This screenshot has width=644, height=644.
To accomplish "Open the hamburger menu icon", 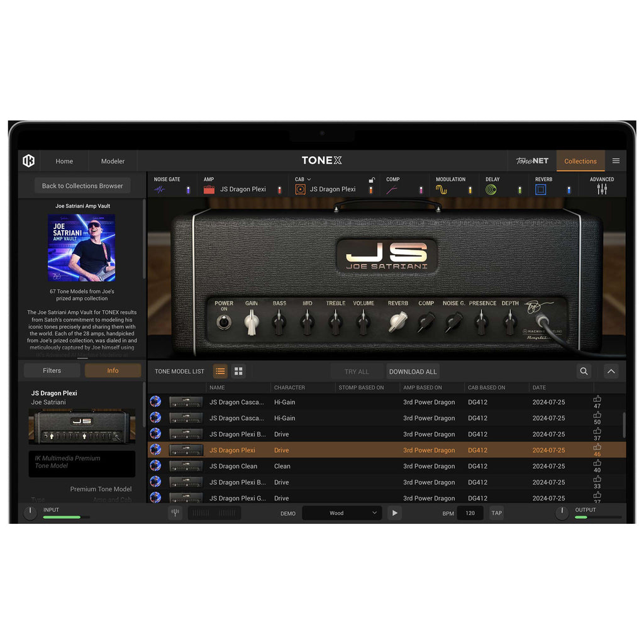I will tap(616, 161).
